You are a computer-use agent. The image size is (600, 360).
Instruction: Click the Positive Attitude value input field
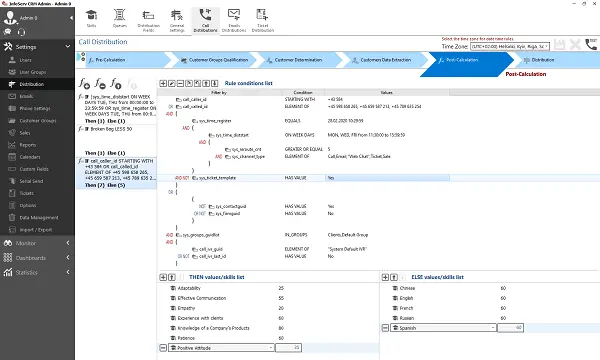(x=288, y=348)
